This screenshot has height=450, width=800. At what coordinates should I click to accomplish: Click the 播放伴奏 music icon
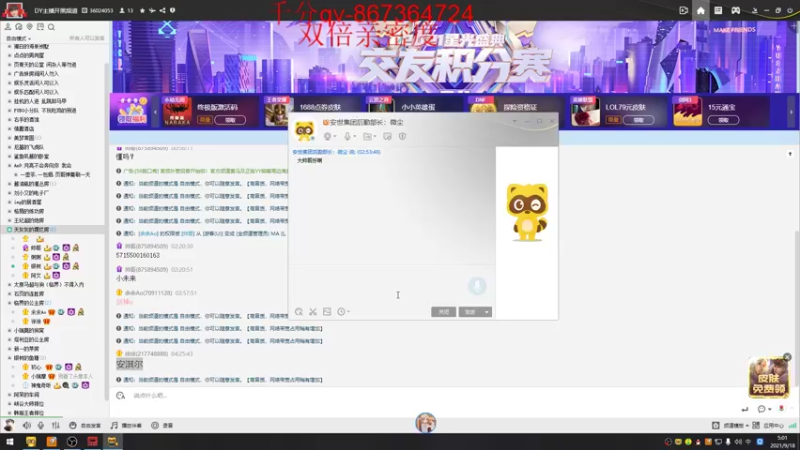114,425
